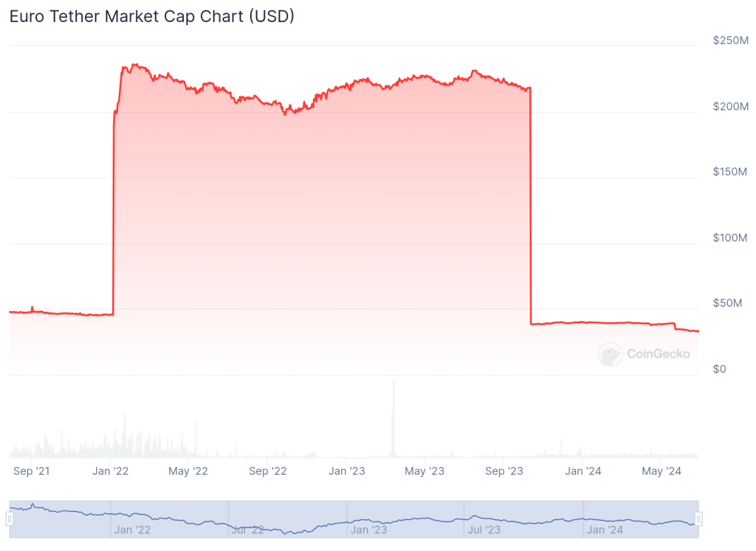Click the May '24 x-axis label
Image resolution: width=756 pixels, height=551 pixels.
point(661,471)
